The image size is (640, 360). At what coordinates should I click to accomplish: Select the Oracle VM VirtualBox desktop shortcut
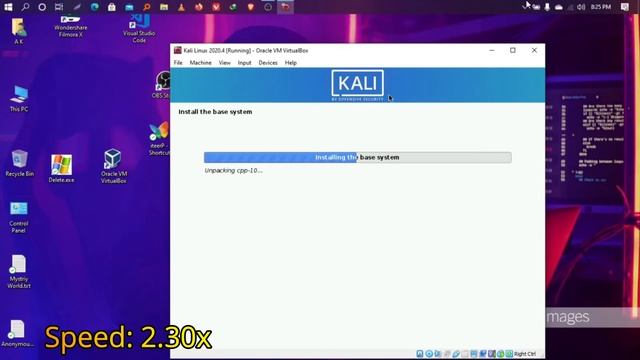click(113, 166)
